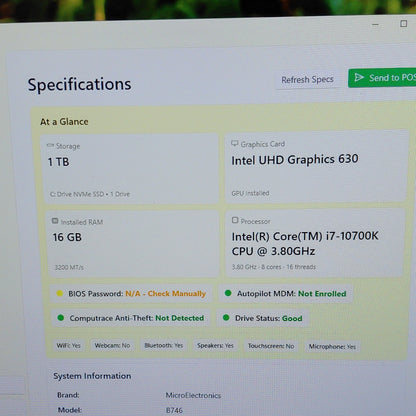This screenshot has width=416, height=416.
Task: Click the paper plane send icon
Action: (359, 78)
